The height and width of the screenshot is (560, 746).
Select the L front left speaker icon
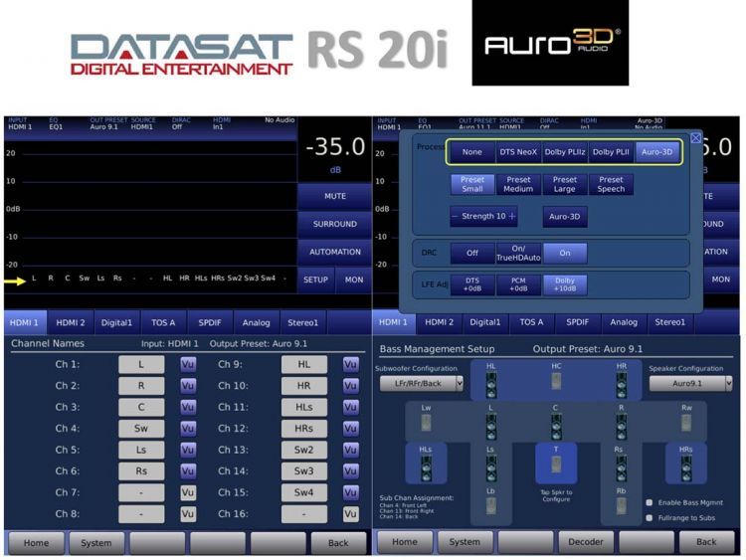tap(491, 427)
